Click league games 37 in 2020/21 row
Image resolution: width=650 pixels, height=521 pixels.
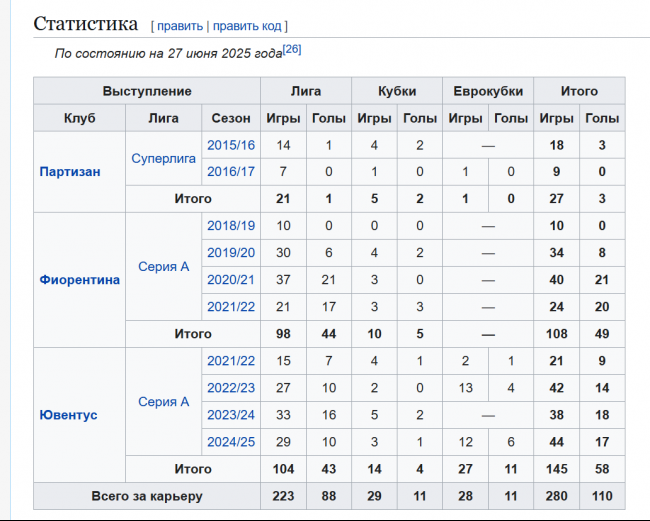pyautogui.click(x=283, y=280)
